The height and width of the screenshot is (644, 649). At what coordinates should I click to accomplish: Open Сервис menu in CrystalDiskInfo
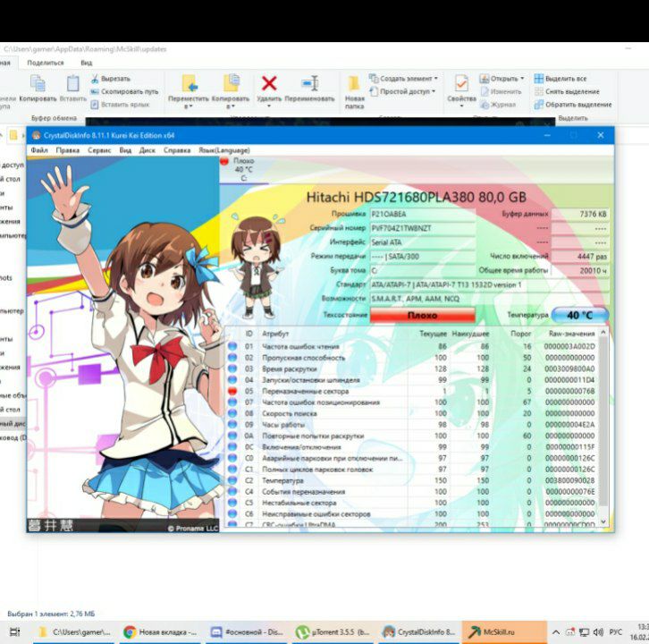[x=99, y=150]
